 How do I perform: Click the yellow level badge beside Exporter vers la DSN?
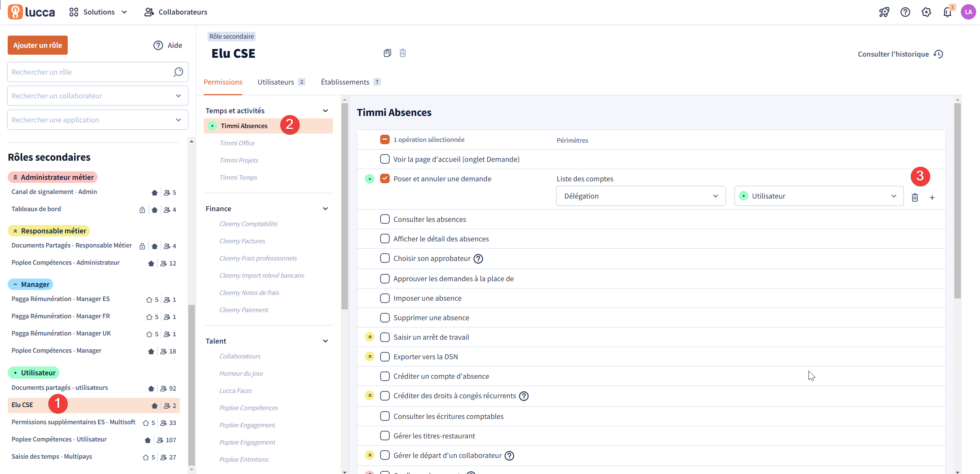369,357
